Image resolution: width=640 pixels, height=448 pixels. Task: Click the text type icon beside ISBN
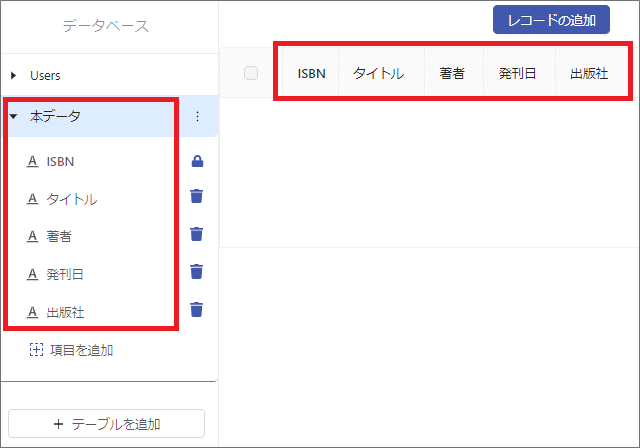(x=32, y=162)
